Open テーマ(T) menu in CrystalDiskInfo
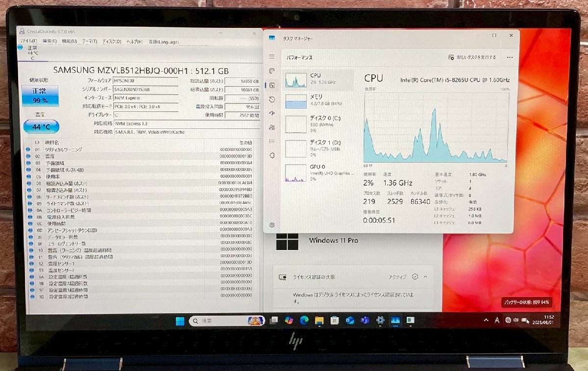Screen dimensions: 588x371 pyautogui.click(x=89, y=41)
